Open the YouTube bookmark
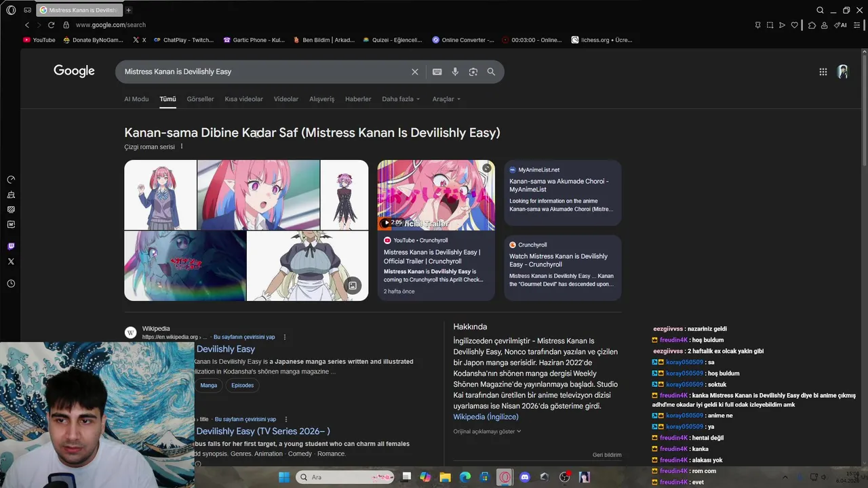The width and height of the screenshot is (868, 488). pos(39,40)
